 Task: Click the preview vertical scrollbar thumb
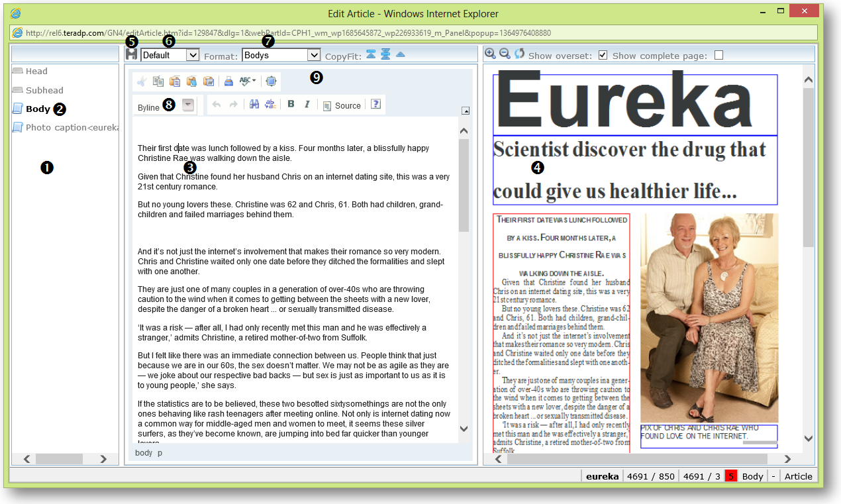click(808, 167)
